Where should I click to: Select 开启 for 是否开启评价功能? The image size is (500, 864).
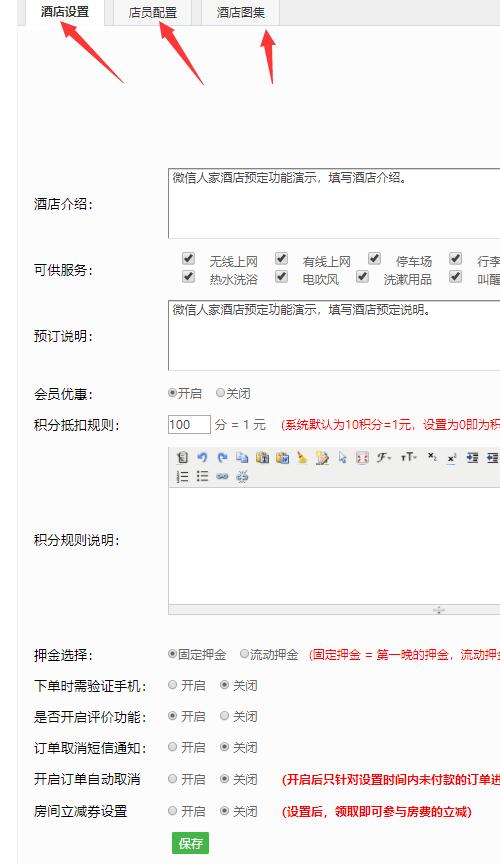pos(173,716)
